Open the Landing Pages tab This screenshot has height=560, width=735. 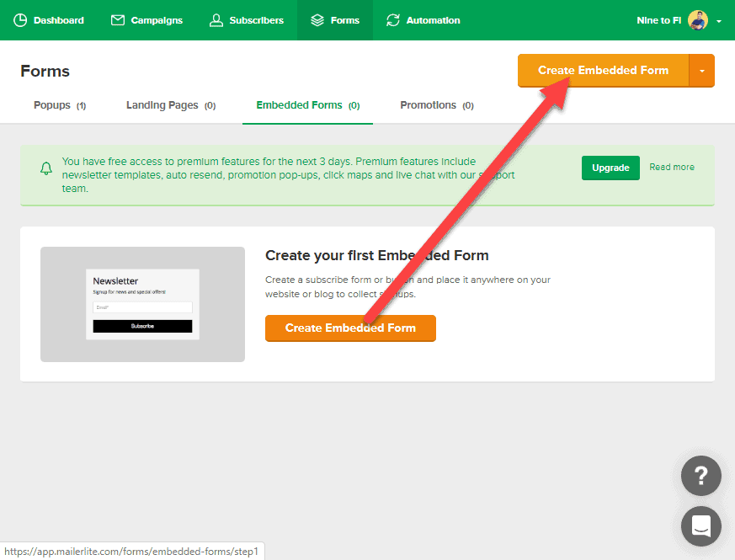(162, 104)
